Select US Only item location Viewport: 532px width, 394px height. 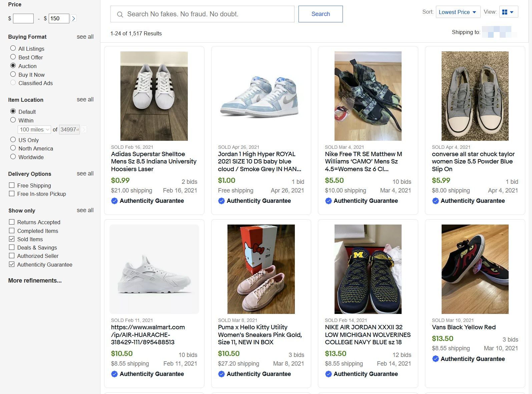[x=13, y=140]
